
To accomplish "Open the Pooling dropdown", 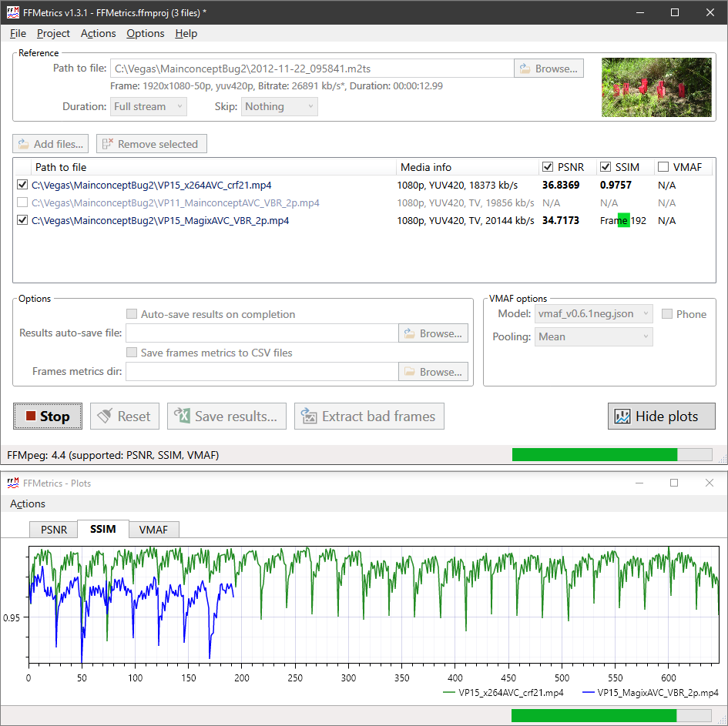I will click(593, 336).
